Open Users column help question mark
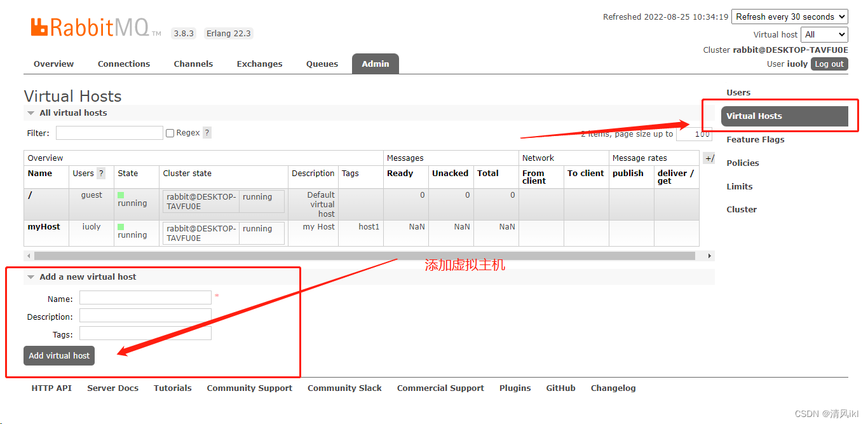868x424 pixels. tap(101, 174)
